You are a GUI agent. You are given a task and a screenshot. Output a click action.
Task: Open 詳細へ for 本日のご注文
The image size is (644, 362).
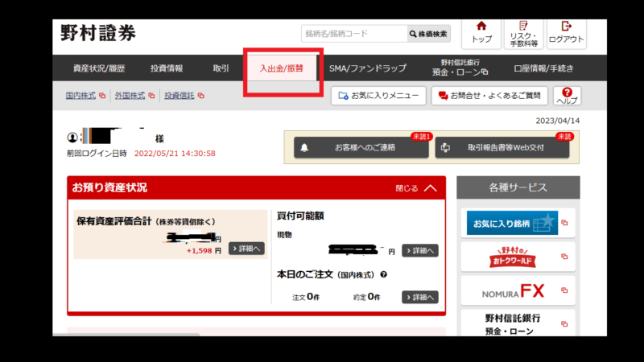pyautogui.click(x=419, y=297)
